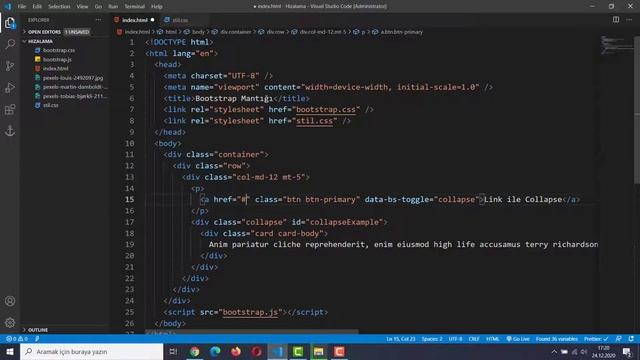
Task: Open the red Camtasia recorder taskbar icon
Action: coord(339,351)
